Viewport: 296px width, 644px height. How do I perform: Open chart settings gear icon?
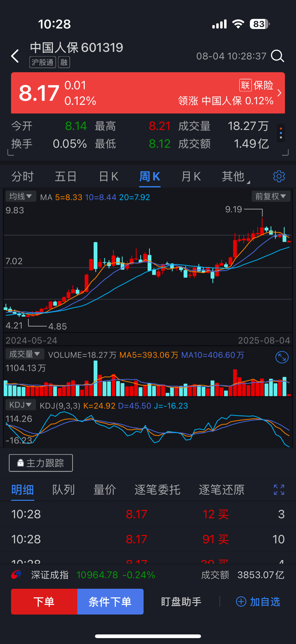279,177
